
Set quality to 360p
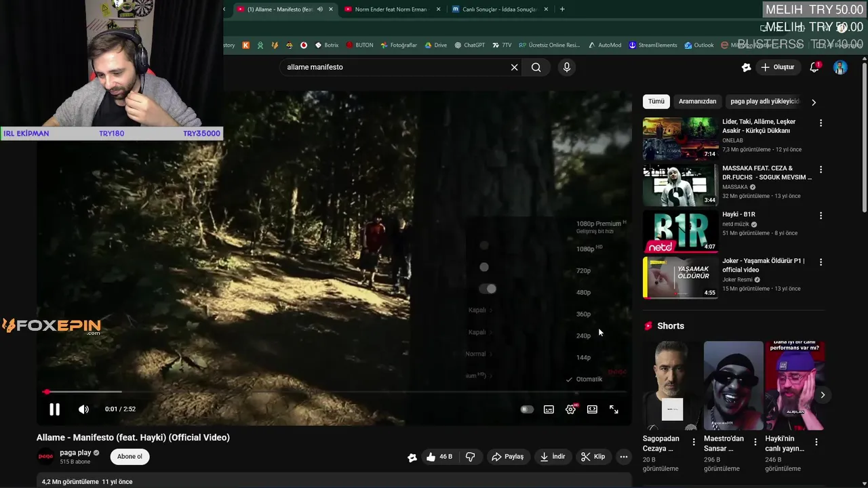click(x=583, y=314)
